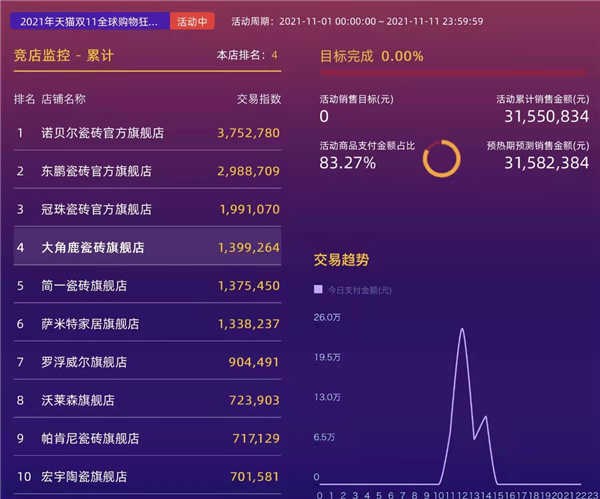Click the 交易指数 column header
This screenshot has width=600, height=499.
tap(259, 99)
